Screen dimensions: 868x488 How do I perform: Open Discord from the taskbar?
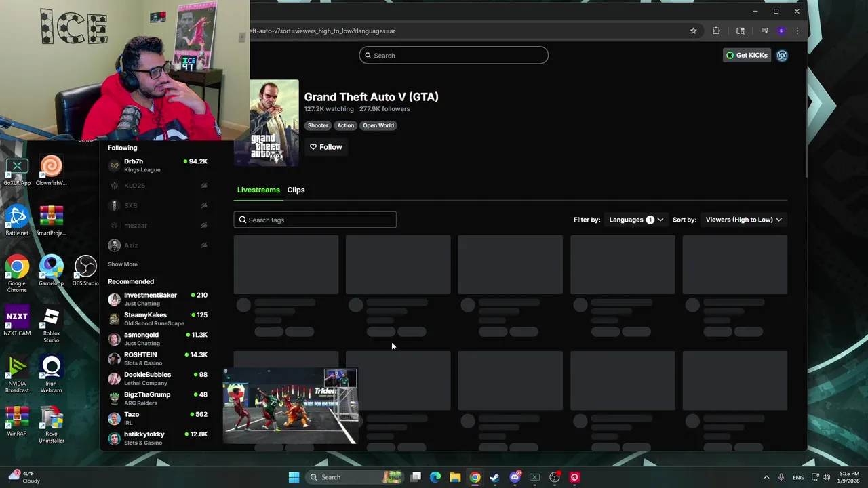(515, 477)
